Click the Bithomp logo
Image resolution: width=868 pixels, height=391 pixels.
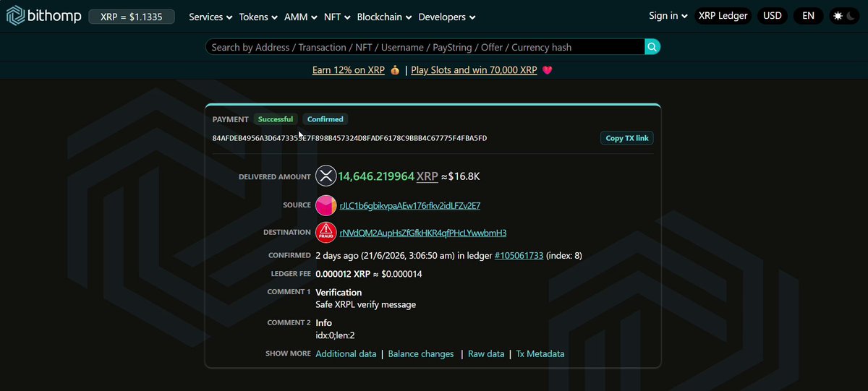(x=43, y=16)
